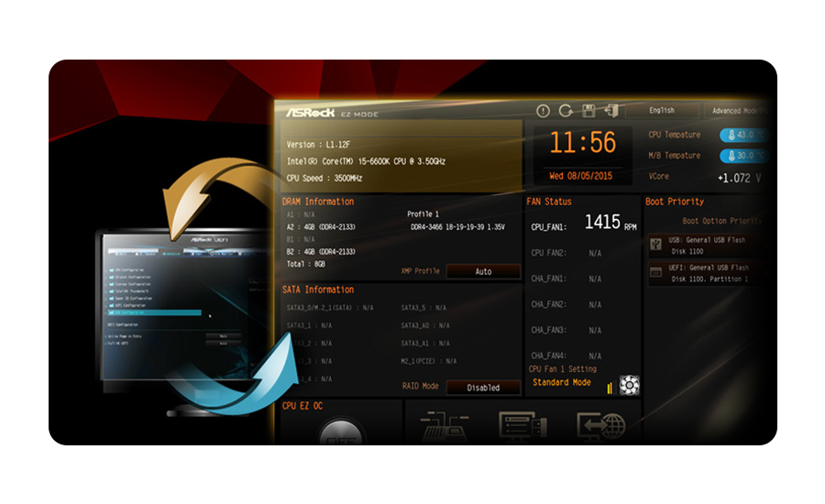Open the XMP Profile Auto dropdown

(483, 271)
